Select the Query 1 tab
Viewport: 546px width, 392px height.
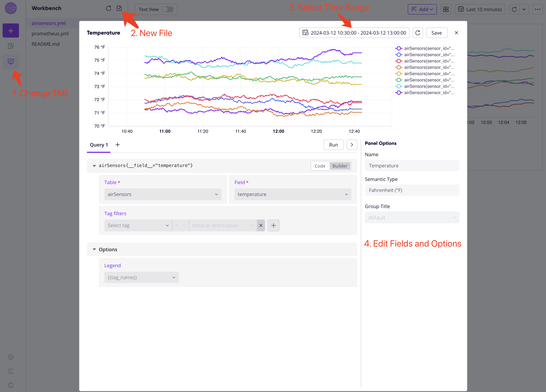[99, 145]
